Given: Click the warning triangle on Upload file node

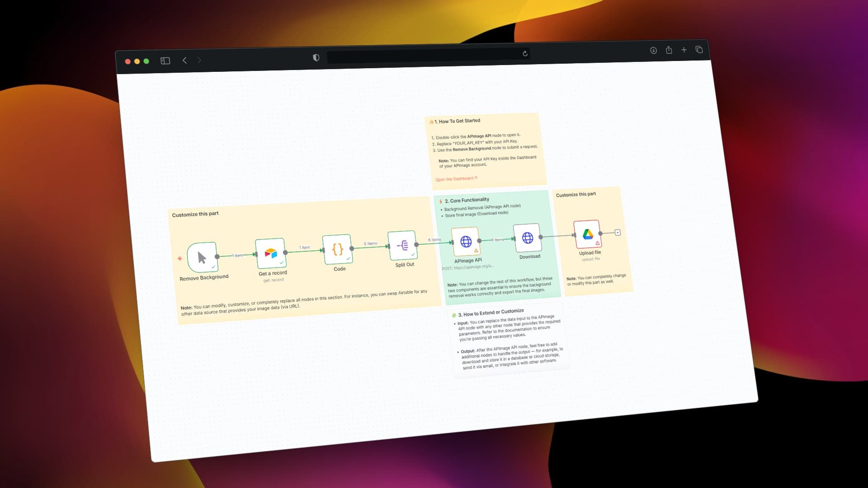Looking at the screenshot, I should tap(597, 243).
